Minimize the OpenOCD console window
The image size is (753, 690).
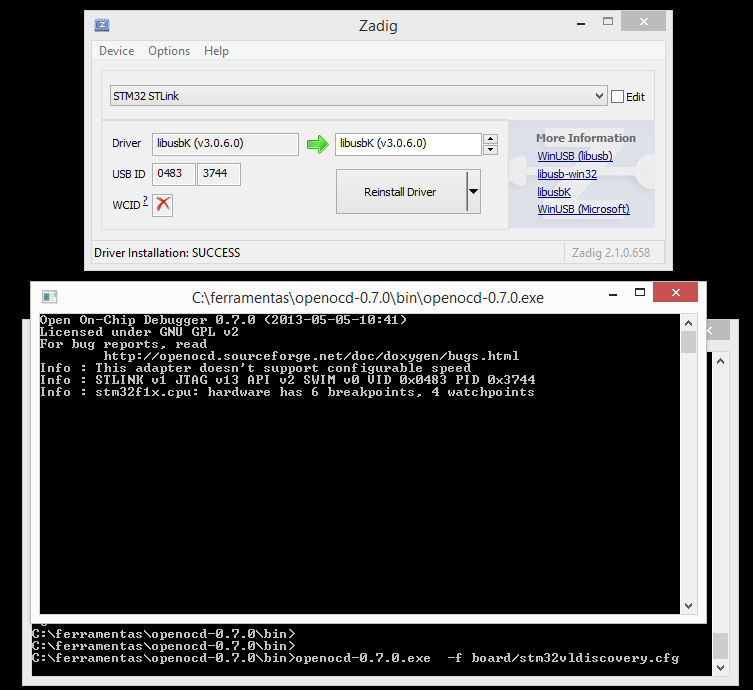coord(613,293)
